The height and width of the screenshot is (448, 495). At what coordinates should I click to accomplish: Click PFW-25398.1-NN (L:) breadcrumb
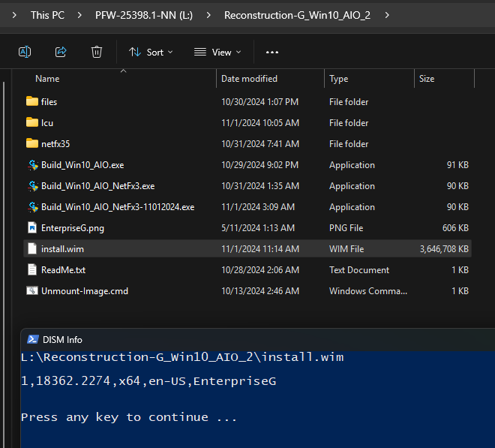tap(144, 15)
